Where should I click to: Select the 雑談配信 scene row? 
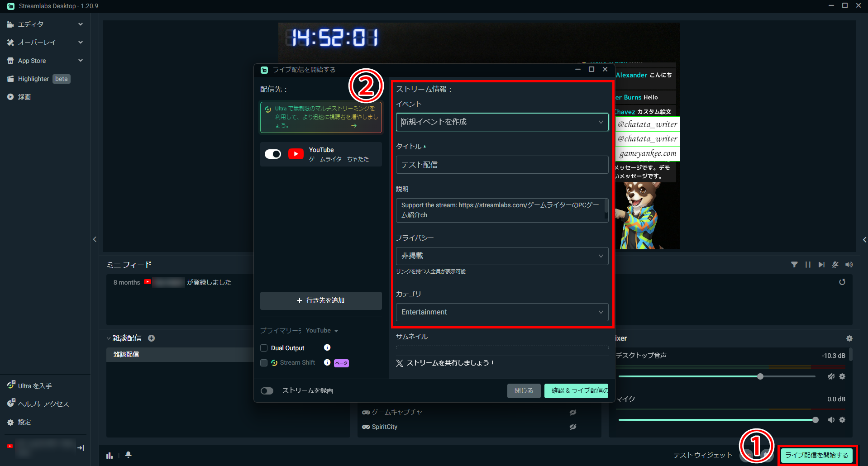tap(180, 355)
